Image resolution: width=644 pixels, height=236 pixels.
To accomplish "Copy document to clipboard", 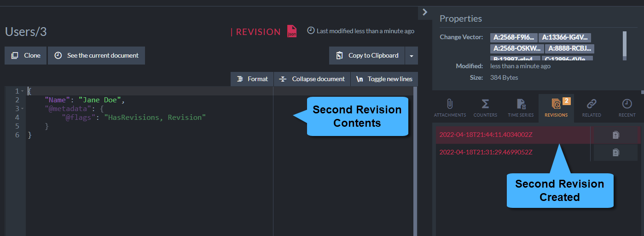I will coord(367,55).
